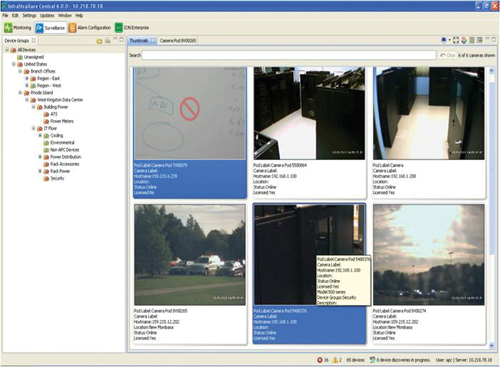The image size is (500, 367).
Task: Expand the Rack Power tree node
Action: point(40,171)
